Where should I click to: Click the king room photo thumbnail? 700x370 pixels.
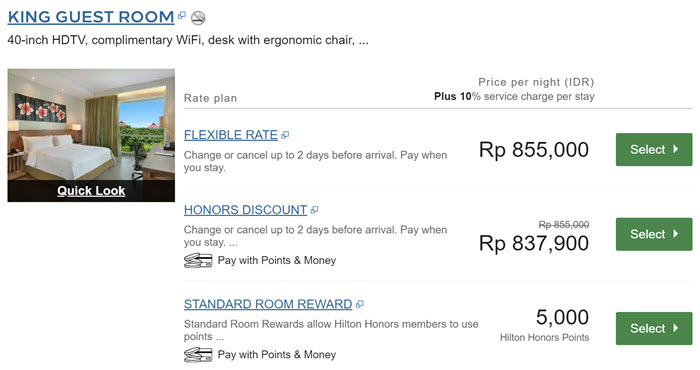[x=91, y=125]
